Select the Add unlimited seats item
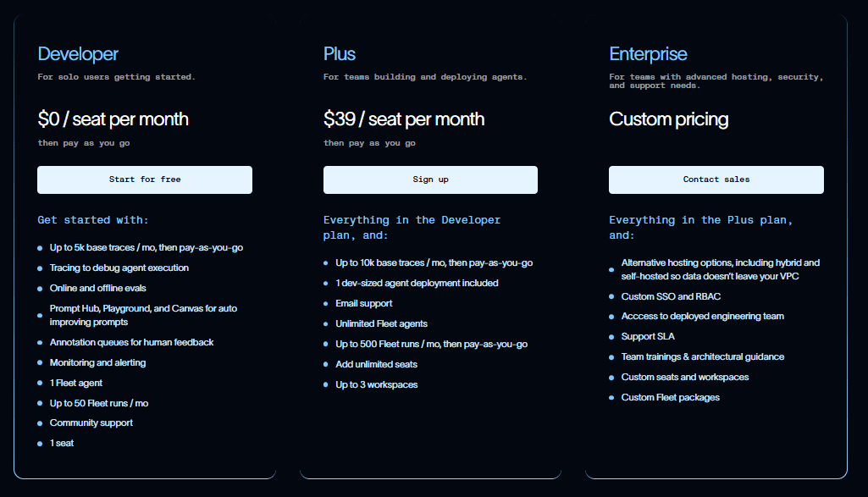 [376, 364]
